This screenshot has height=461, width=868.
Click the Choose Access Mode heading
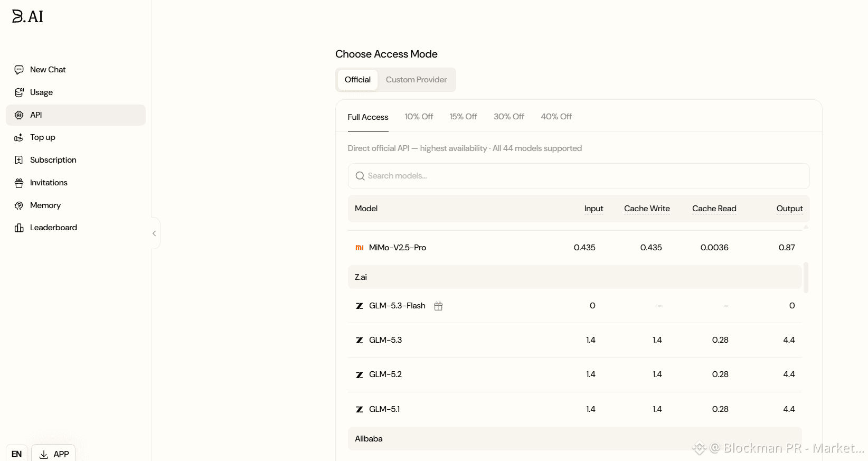(x=386, y=54)
